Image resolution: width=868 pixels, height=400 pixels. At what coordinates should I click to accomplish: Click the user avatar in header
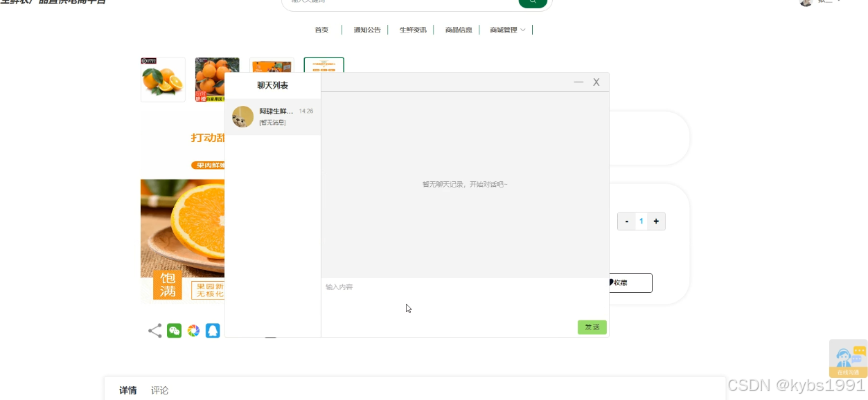[806, 2]
